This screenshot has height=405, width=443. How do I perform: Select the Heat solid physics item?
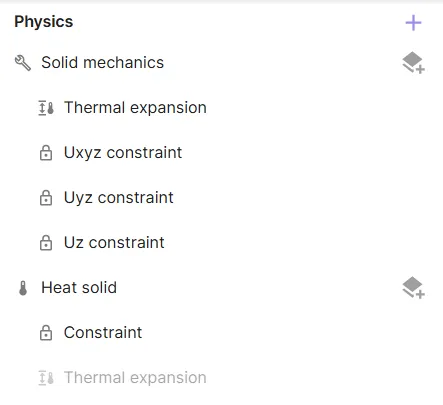click(79, 287)
